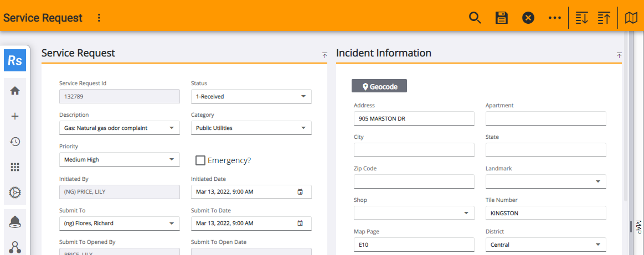
Task: Click the Apartment input field
Action: 546,118
